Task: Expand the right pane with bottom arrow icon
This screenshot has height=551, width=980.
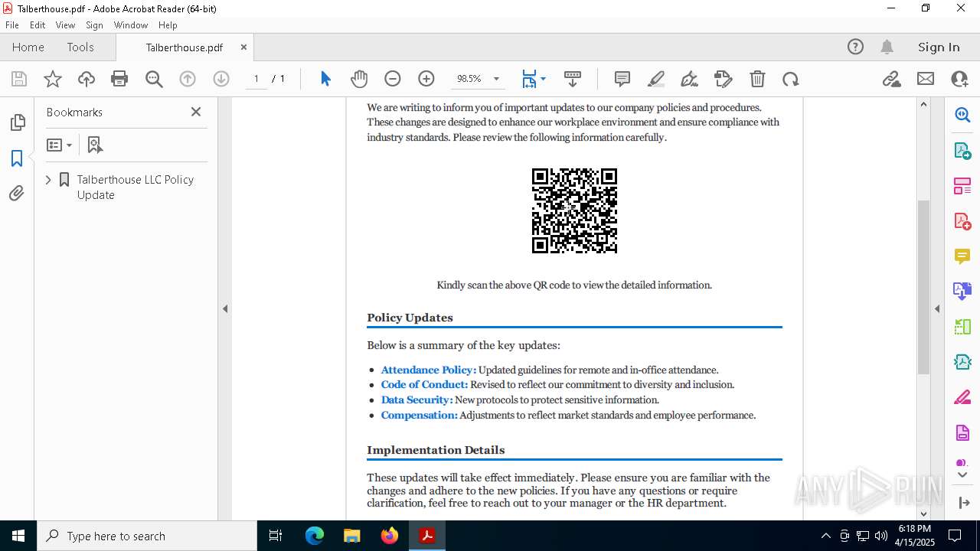Action: [963, 503]
